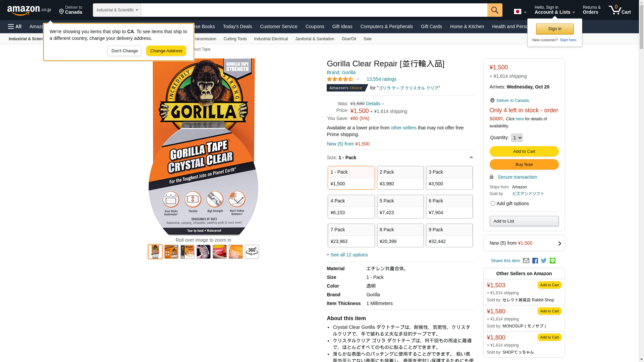Open Today's Deals menu item
Image resolution: width=644 pixels, height=362 pixels.
point(237,26)
